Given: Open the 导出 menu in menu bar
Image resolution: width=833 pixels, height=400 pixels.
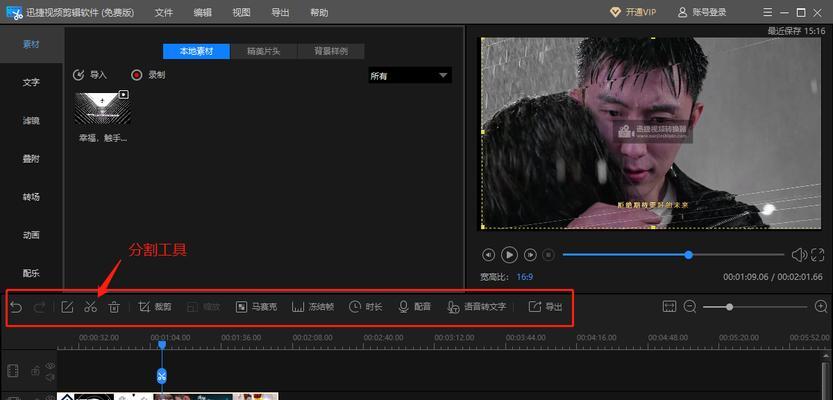Looking at the screenshot, I should [x=280, y=12].
